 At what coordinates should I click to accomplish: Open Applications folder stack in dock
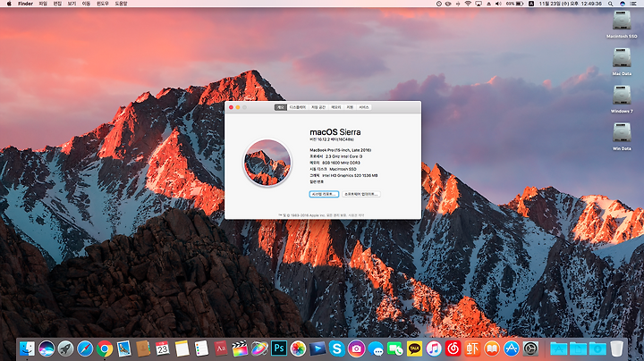pos(558,348)
